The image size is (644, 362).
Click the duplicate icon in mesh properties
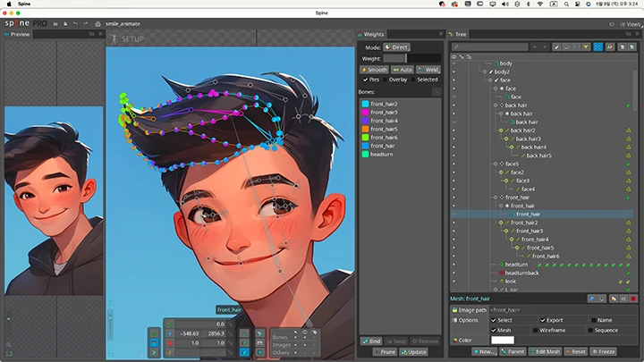(x=614, y=299)
